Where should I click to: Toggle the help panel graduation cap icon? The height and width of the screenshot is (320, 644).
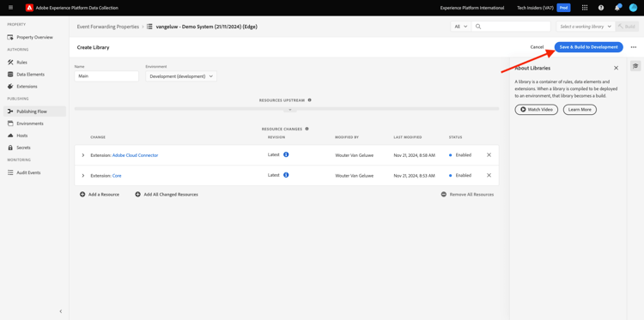pos(635,66)
